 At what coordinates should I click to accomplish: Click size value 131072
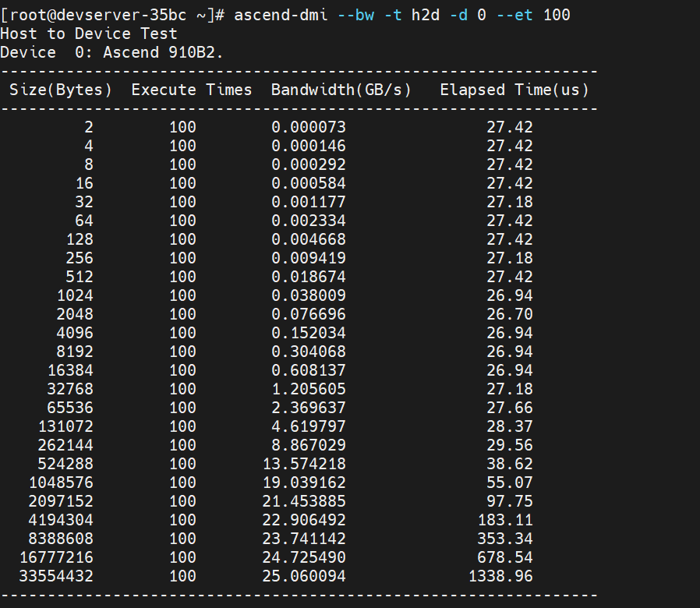pos(65,426)
